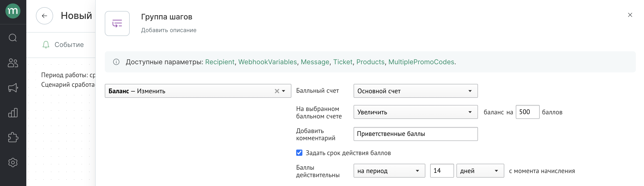Click the 500 points amount field
Viewport: 644px width, 186px height.
coord(527,112)
